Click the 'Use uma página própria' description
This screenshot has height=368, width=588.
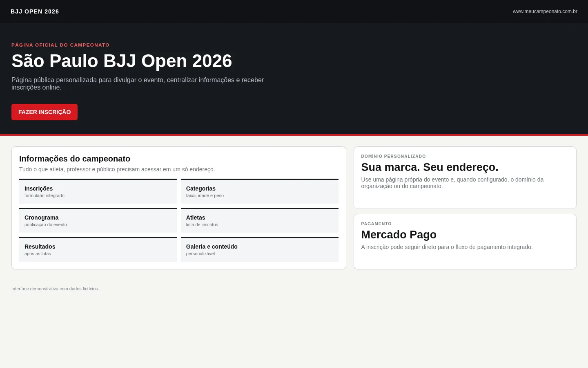(x=452, y=183)
